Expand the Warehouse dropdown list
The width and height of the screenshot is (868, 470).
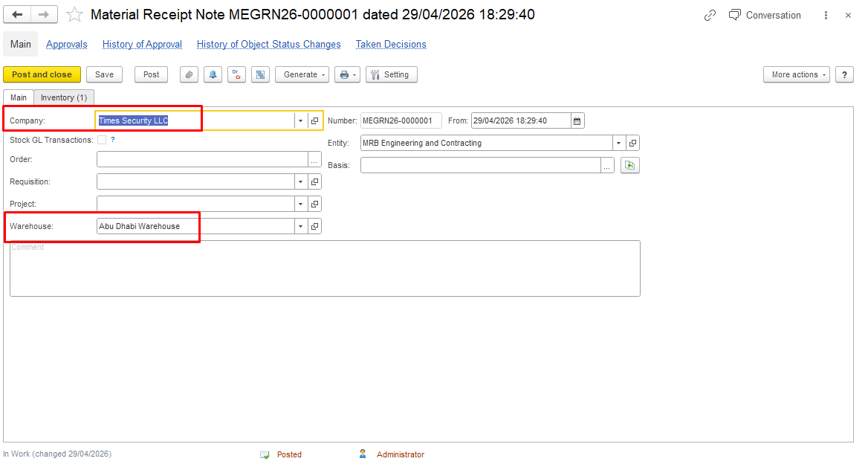coord(300,226)
